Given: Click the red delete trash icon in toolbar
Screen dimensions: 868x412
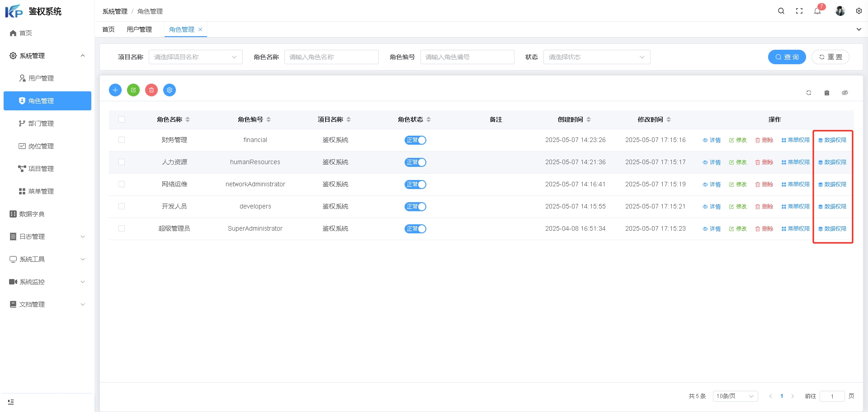Looking at the screenshot, I should (x=151, y=90).
